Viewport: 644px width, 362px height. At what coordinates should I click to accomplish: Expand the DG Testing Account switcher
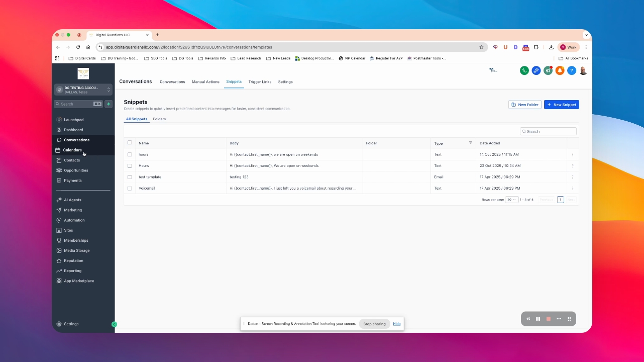click(83, 89)
